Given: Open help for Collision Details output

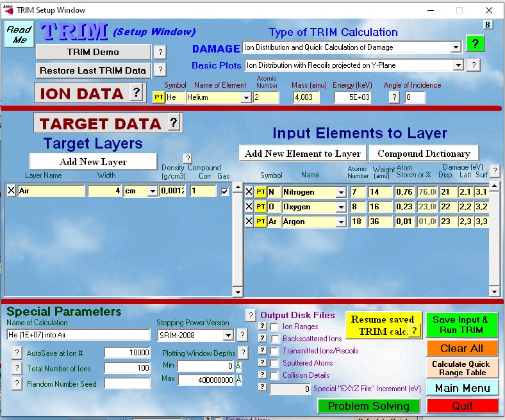Looking at the screenshot, I should pyautogui.click(x=263, y=375).
